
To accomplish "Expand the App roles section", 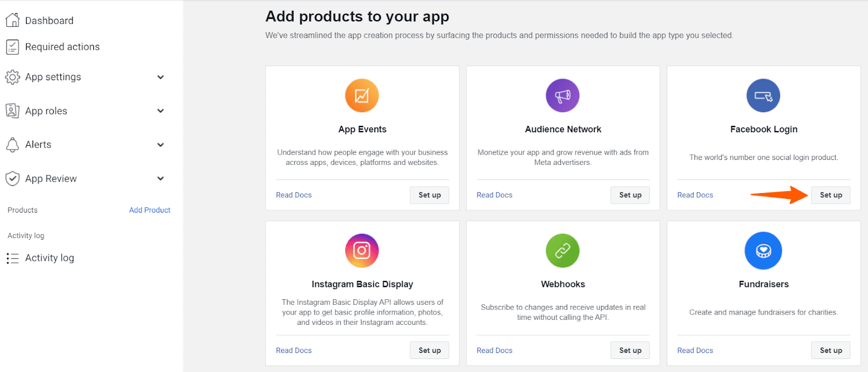I will click(161, 111).
